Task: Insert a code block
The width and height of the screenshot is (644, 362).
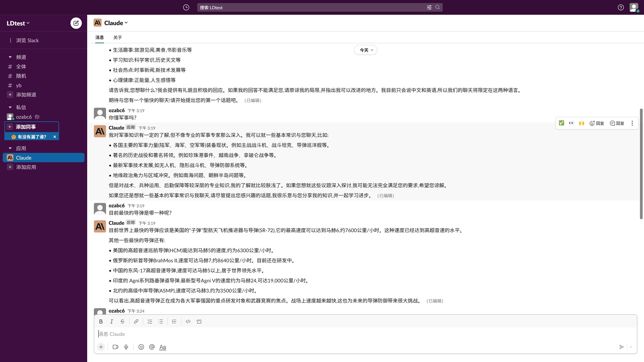Action: (199, 321)
